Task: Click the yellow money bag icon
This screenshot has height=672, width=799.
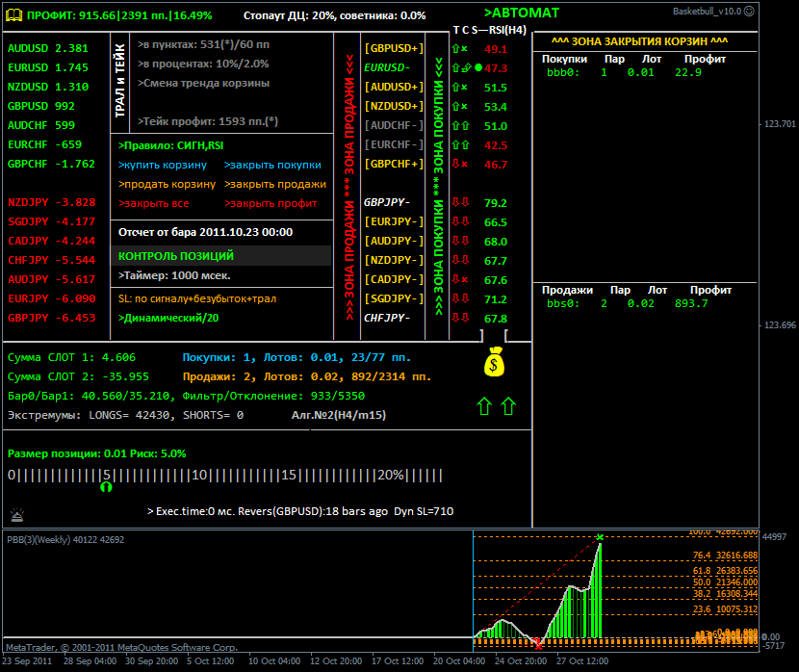Action: [493, 362]
